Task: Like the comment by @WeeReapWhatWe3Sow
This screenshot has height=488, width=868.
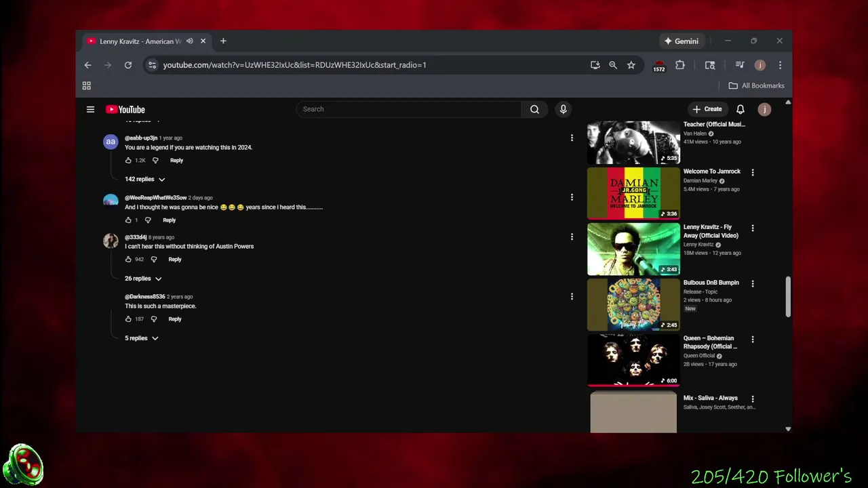Action: [x=128, y=220]
